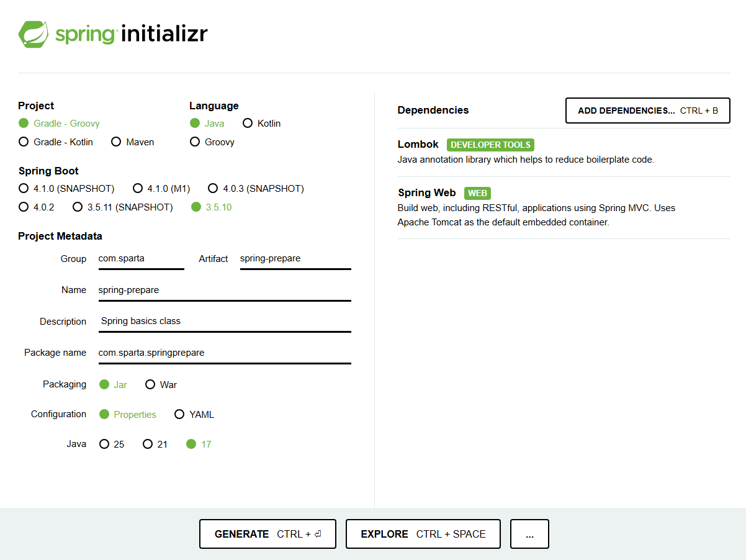746x560 pixels.
Task: Focus the Name input field
Action: [225, 290]
